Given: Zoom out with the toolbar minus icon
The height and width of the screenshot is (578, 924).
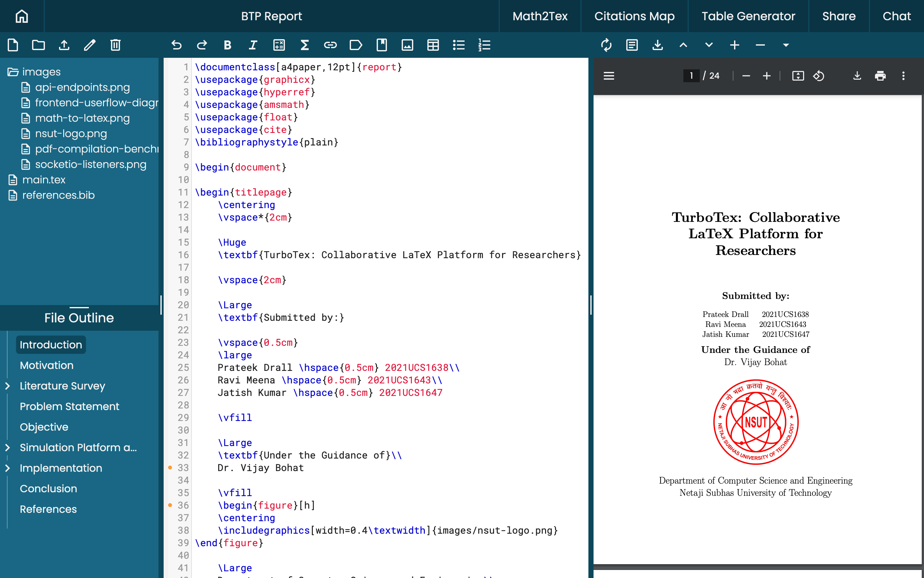Looking at the screenshot, I should (x=760, y=45).
